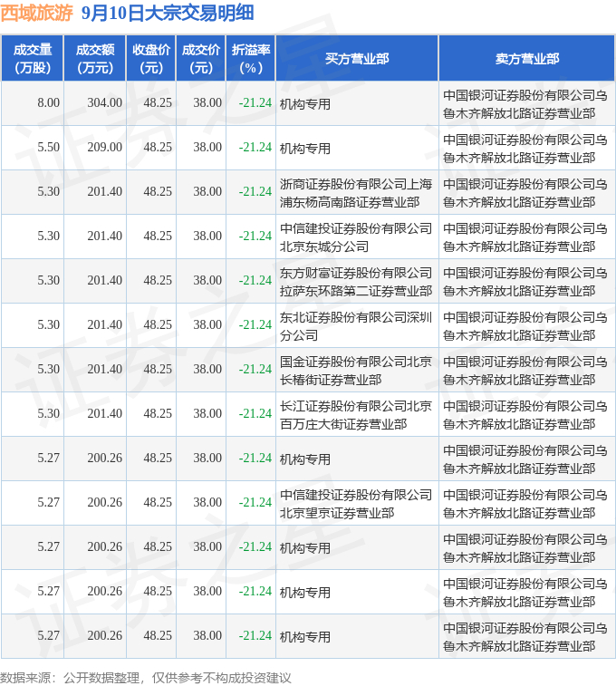Viewport: 616px width, 686px height.
Task: Select the 收盘价(元) column header
Action: 151,59
